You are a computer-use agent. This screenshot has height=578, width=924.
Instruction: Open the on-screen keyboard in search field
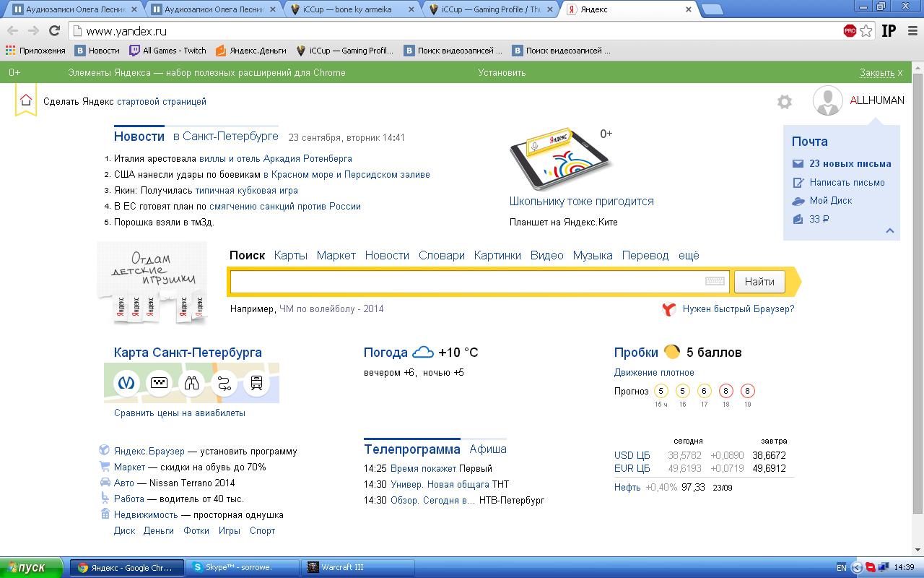[x=715, y=281]
